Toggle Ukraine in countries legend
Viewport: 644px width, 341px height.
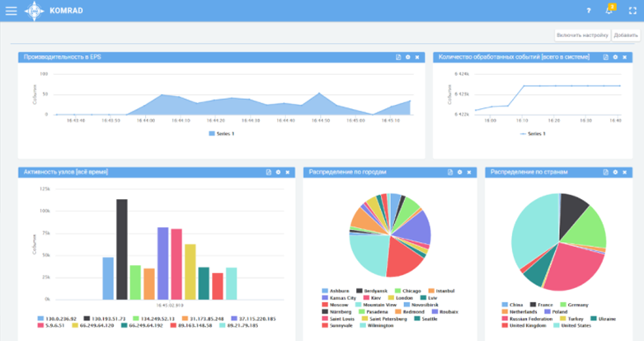point(604,319)
